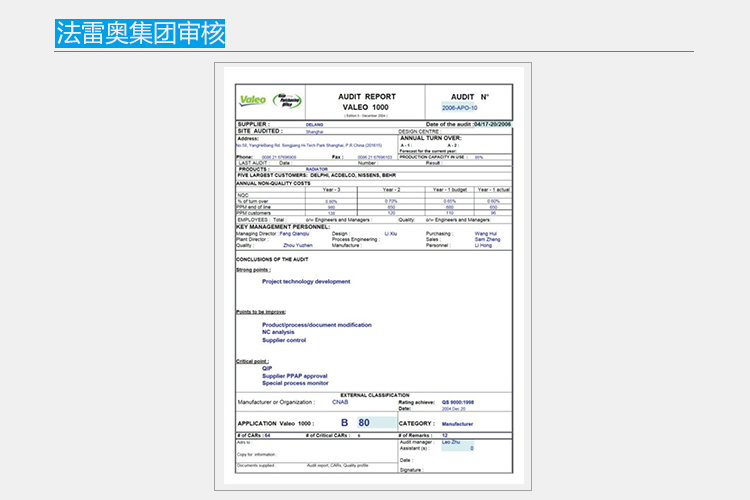Click 'Product/process/document modification' line

click(317, 325)
